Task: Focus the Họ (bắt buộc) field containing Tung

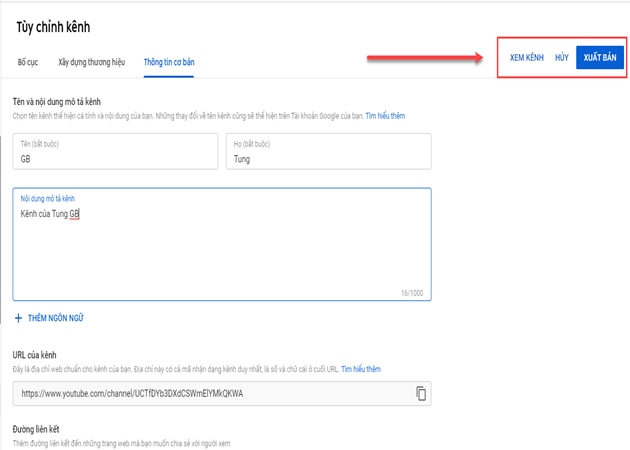Action: (x=329, y=151)
